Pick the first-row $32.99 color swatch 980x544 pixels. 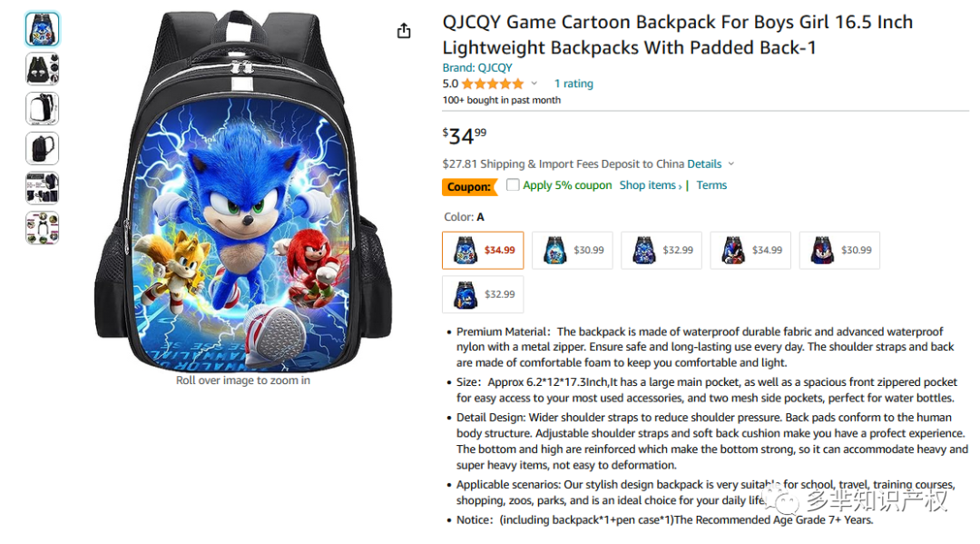pos(661,251)
